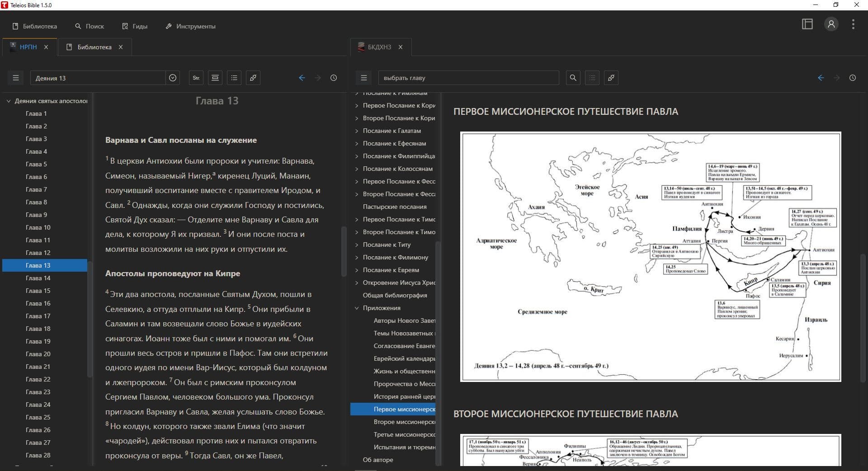
Task: Toggle the link-panels sync icon in right pane
Action: (x=611, y=78)
